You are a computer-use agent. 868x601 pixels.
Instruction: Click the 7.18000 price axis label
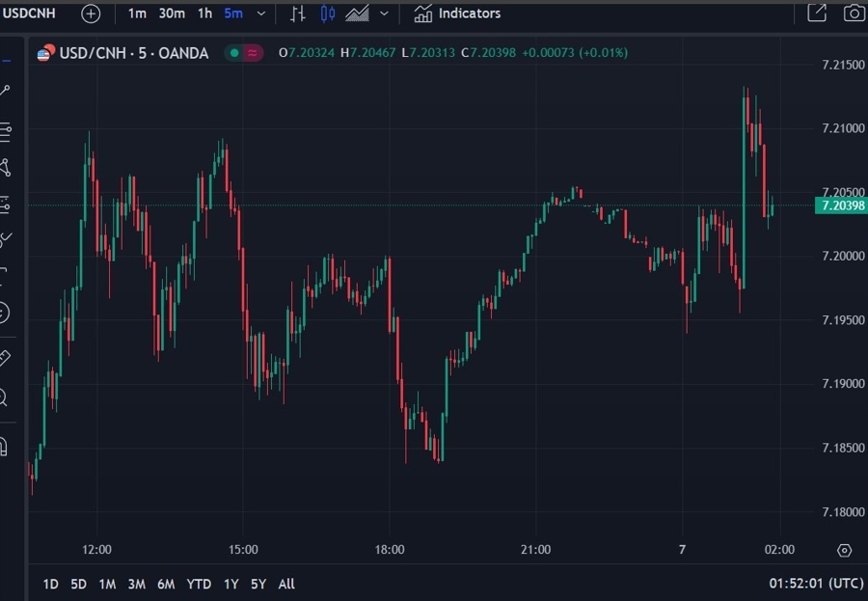(x=843, y=512)
